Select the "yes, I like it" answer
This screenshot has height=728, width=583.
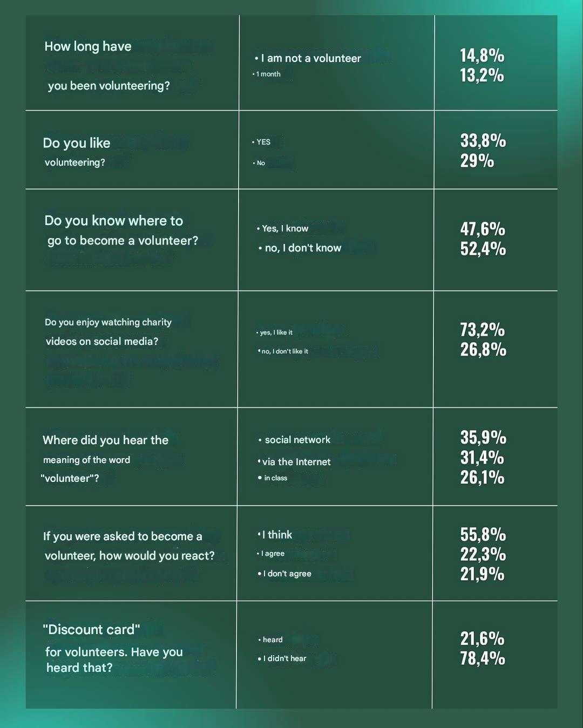point(276,332)
